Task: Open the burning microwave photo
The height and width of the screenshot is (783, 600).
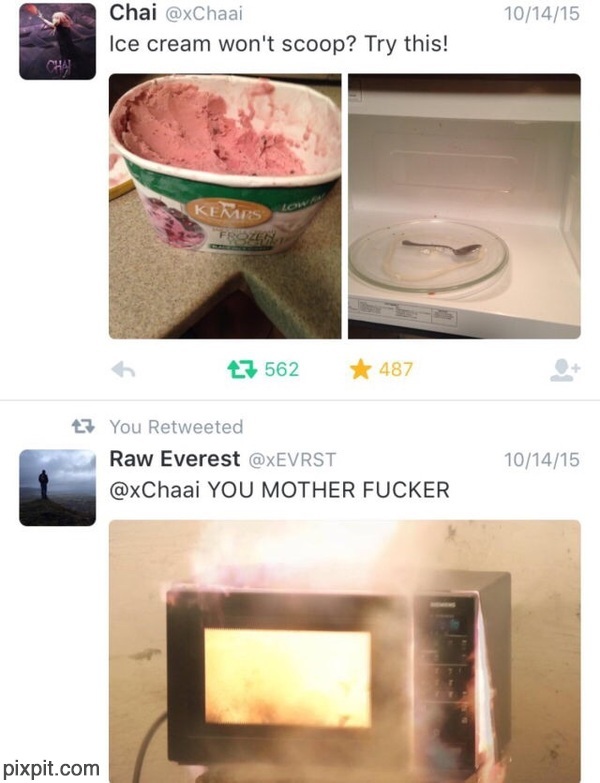Action: tap(345, 651)
